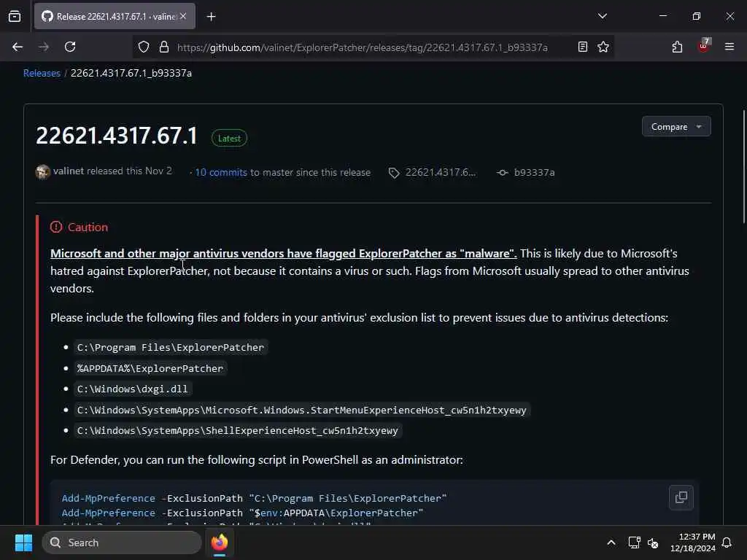Click the Caution heading text
Viewport: 747px width, 560px height.
(88, 227)
